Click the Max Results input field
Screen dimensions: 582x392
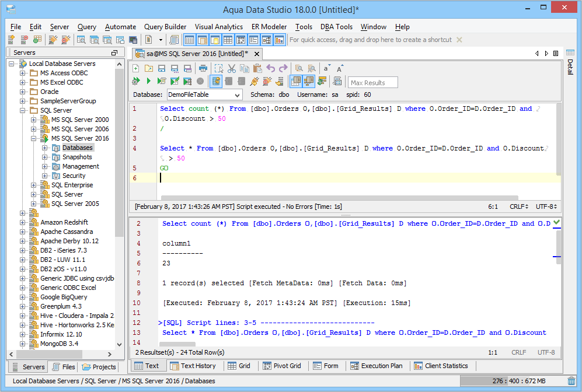[x=372, y=82]
